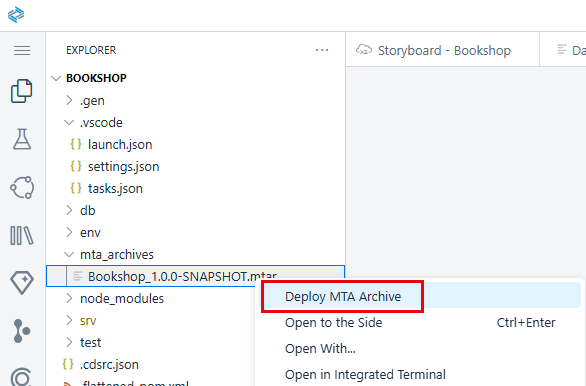Select the test folder name

tap(90, 342)
